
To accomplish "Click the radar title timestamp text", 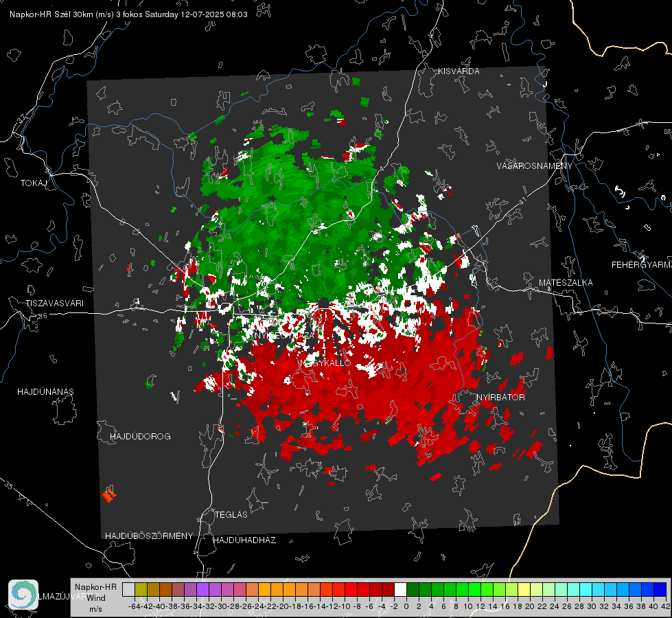I will point(128,14).
